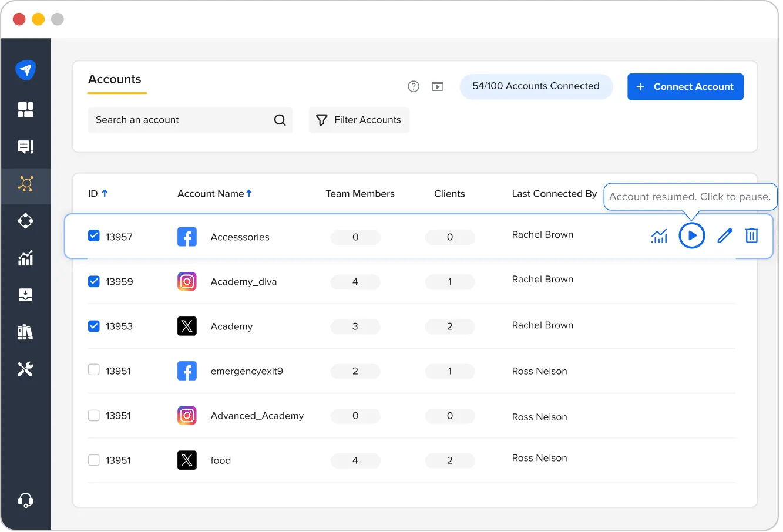View analytics for the Accesssories account
783x532 pixels.
point(659,235)
